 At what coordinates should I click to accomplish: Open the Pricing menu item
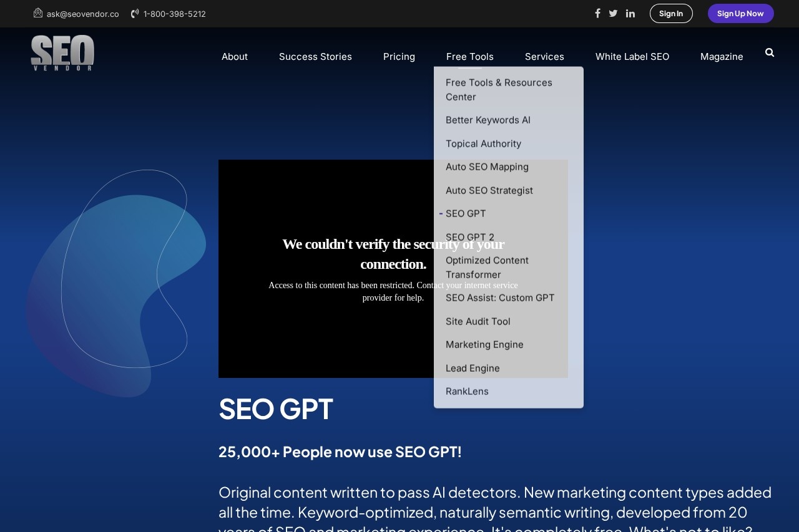point(399,57)
